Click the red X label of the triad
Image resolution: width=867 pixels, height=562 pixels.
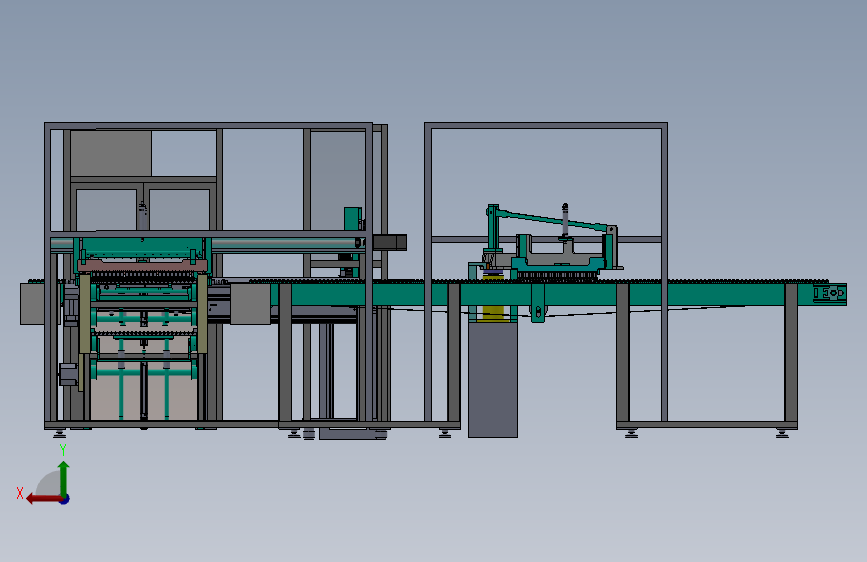click(20, 493)
